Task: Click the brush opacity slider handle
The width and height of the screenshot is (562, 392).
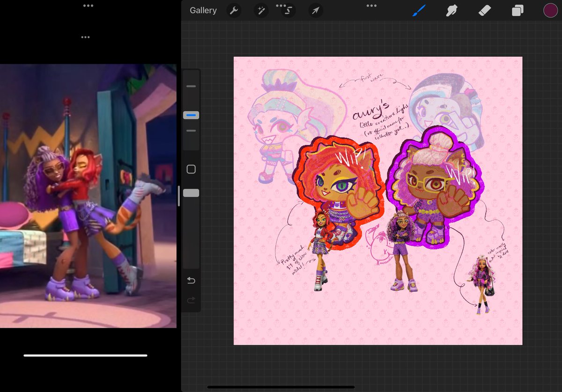Action: tap(191, 193)
